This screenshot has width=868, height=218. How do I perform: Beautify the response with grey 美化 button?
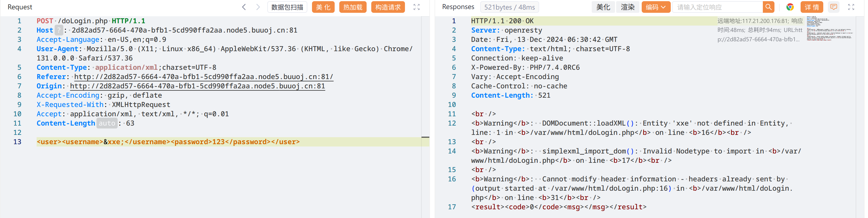tap(603, 7)
